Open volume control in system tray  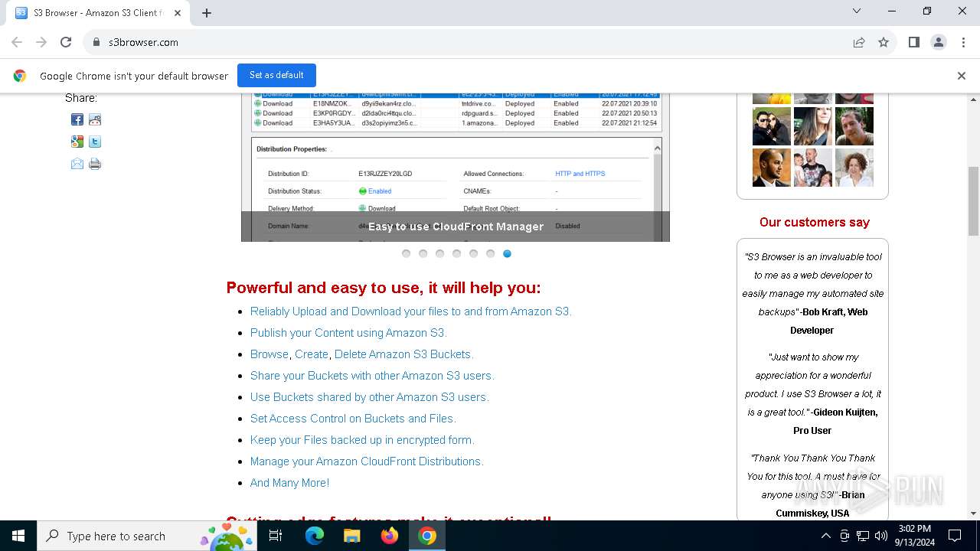click(x=881, y=536)
